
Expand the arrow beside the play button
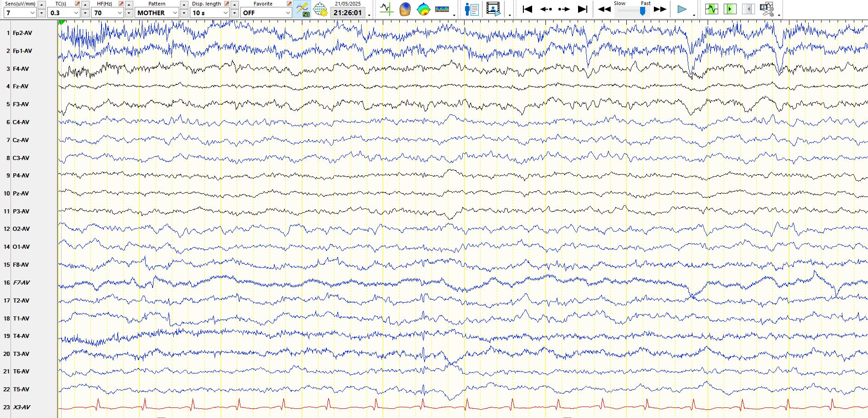[x=694, y=15]
